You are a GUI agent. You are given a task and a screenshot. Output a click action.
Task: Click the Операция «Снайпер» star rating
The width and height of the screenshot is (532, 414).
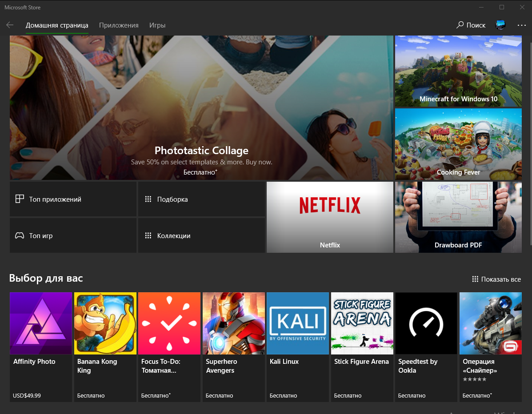(x=475, y=379)
